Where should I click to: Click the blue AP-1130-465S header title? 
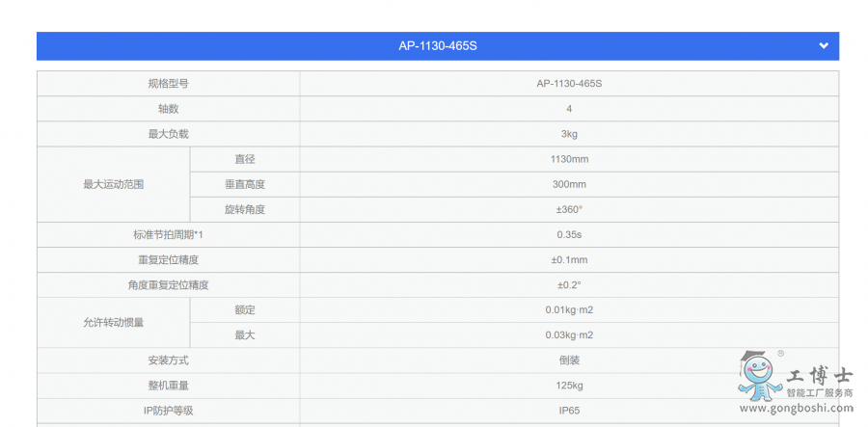click(x=438, y=46)
